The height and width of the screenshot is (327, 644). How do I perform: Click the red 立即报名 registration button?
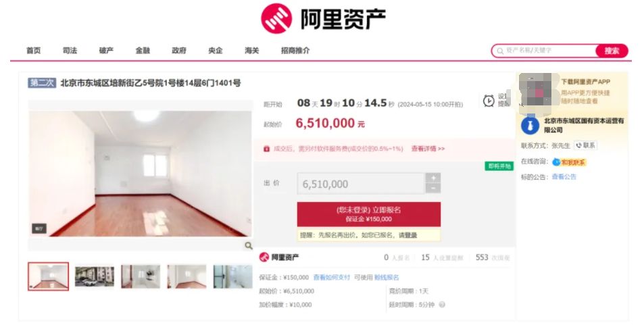pyautogui.click(x=369, y=214)
